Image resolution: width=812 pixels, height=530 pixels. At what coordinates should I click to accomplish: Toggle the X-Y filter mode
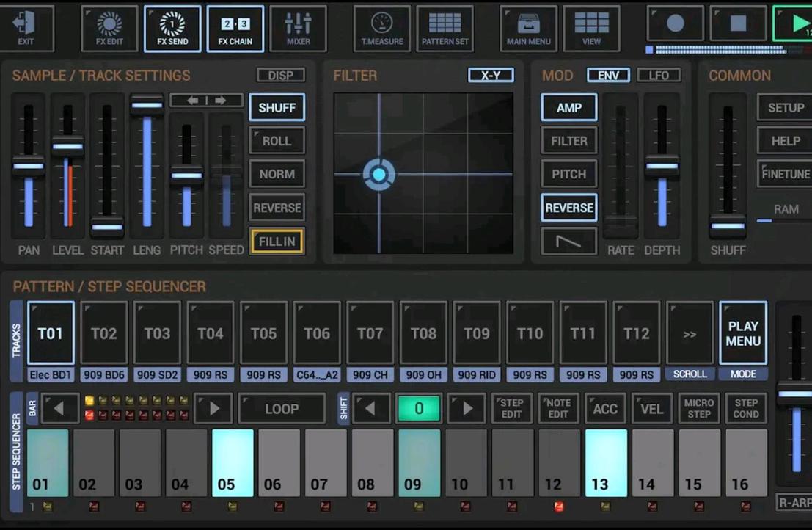[491, 74]
